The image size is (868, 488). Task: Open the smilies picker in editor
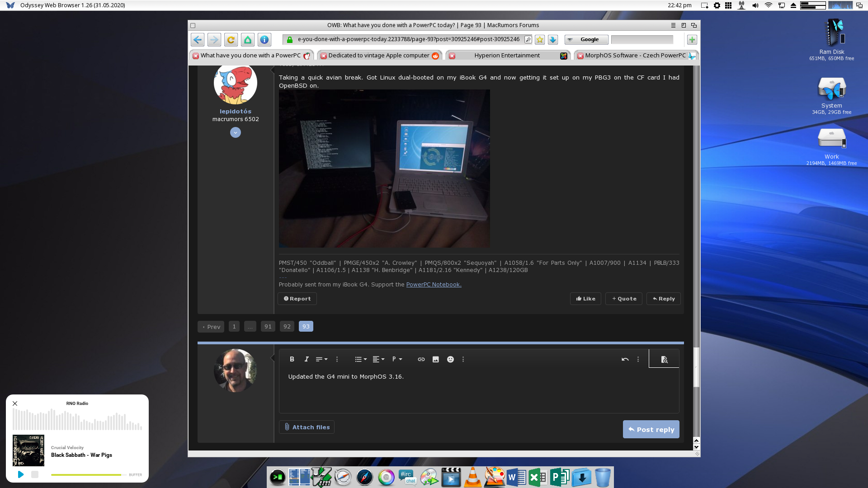point(450,359)
